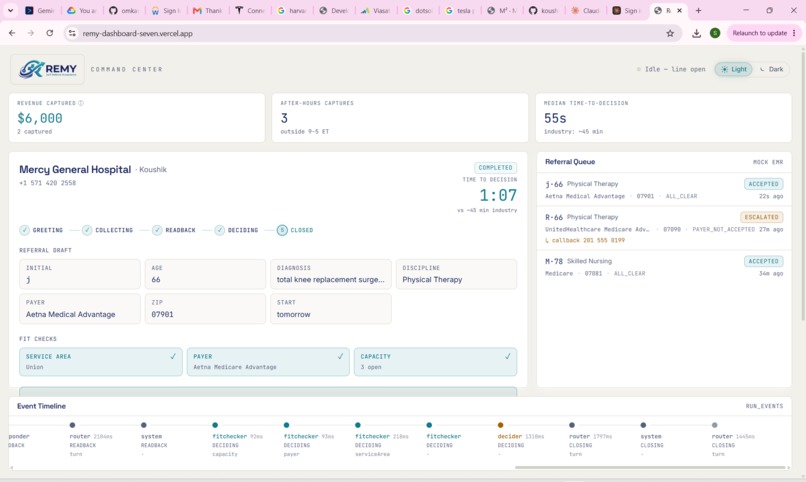The width and height of the screenshot is (806, 482).
Task: Click the phone number +1 571 420 2558
Action: click(47, 183)
